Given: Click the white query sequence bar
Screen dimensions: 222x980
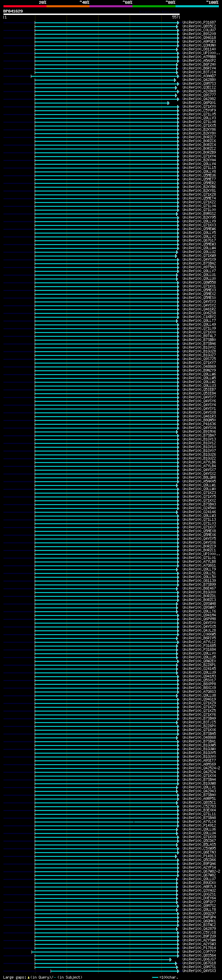Looking at the screenshot, I should pos(92,15).
